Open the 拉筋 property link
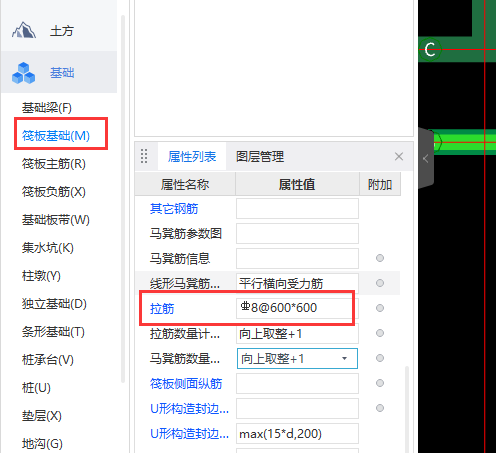496x453 pixels. (x=162, y=308)
